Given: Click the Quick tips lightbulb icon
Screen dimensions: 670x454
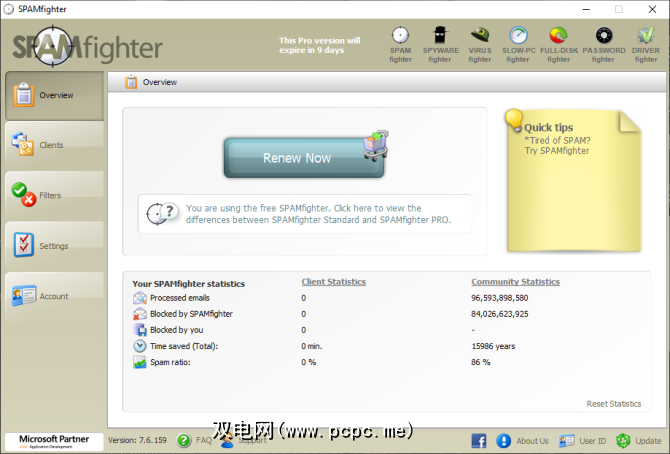Looking at the screenshot, I should (514, 120).
